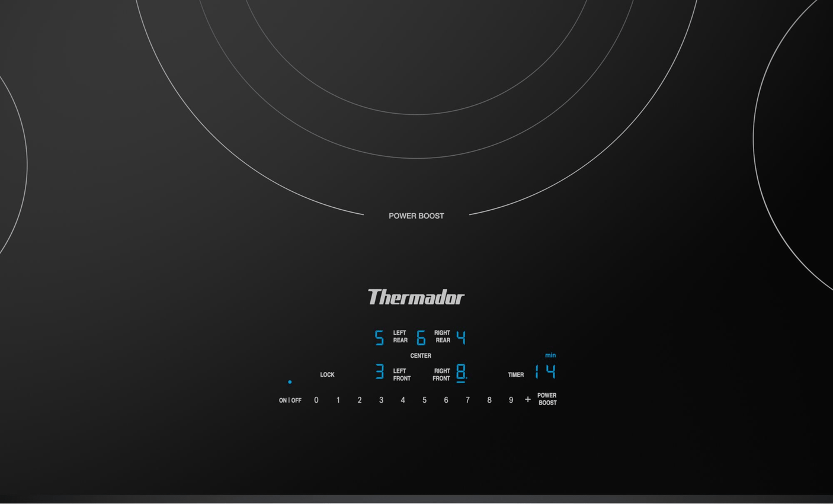Tap the LOCK control
Screen dimensions: 833x504
327,375
